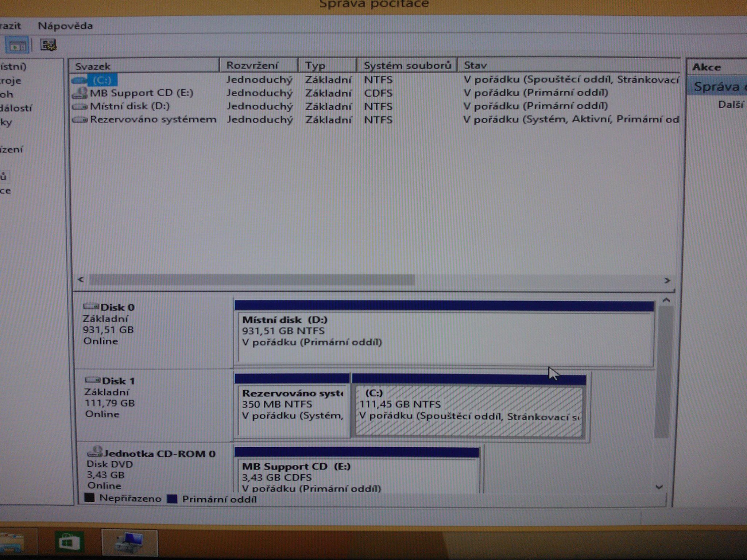Open the Nápověda menu
Image resolution: width=747 pixels, height=560 pixels.
[65, 26]
